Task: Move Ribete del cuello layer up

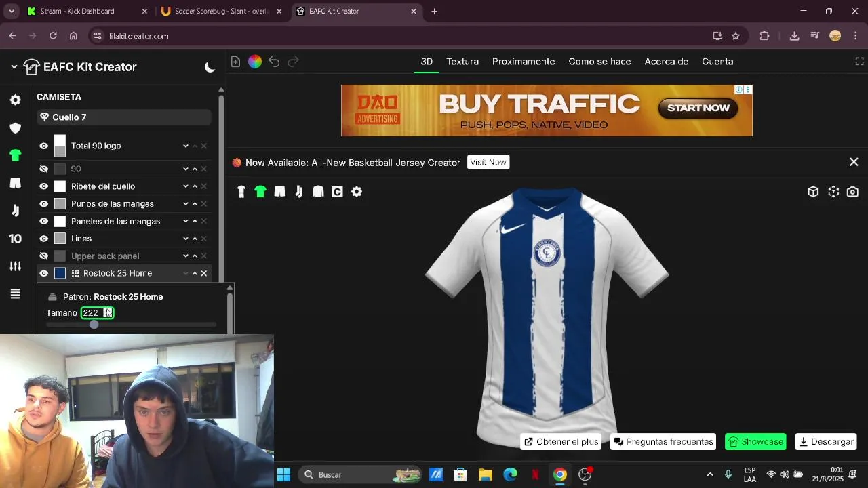Action: [195, 186]
